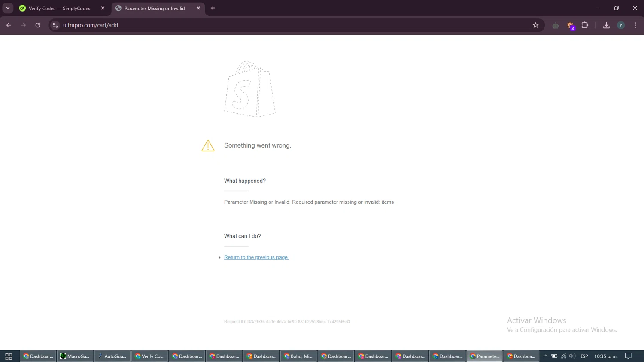
Task: Bookmark this page with the star icon
Action: click(x=535, y=25)
